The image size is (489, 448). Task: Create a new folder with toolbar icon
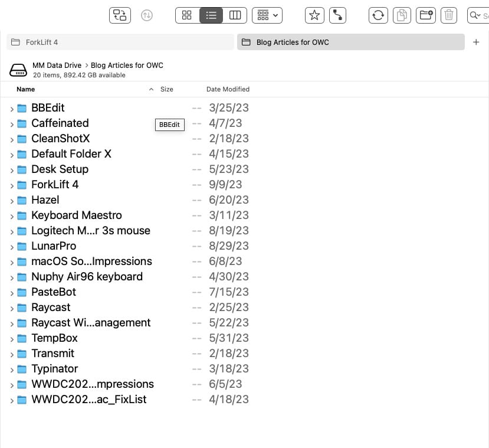(x=425, y=15)
